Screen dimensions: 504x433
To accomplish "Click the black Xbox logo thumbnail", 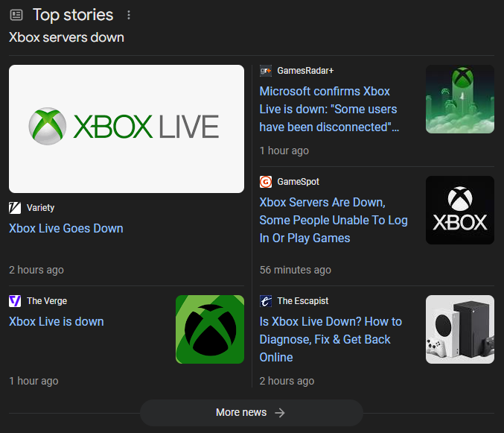I will (x=460, y=210).
